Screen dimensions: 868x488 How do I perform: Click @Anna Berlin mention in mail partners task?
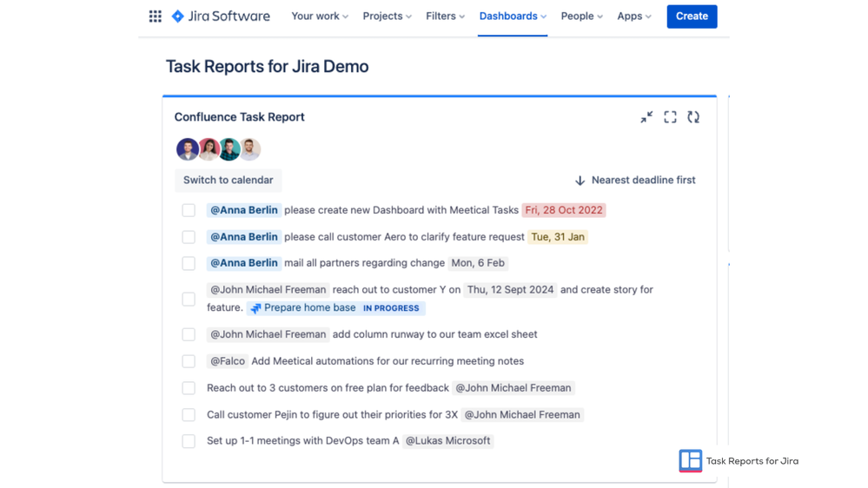pyautogui.click(x=244, y=263)
